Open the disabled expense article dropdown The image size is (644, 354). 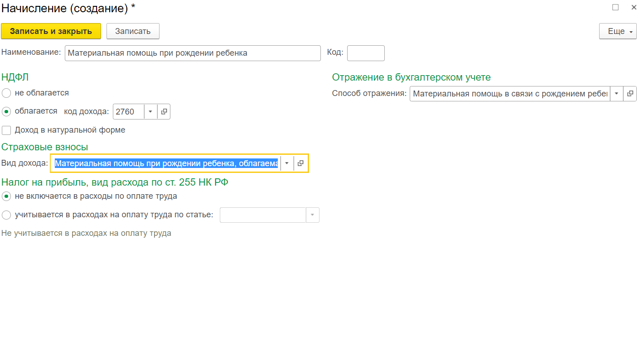click(312, 215)
